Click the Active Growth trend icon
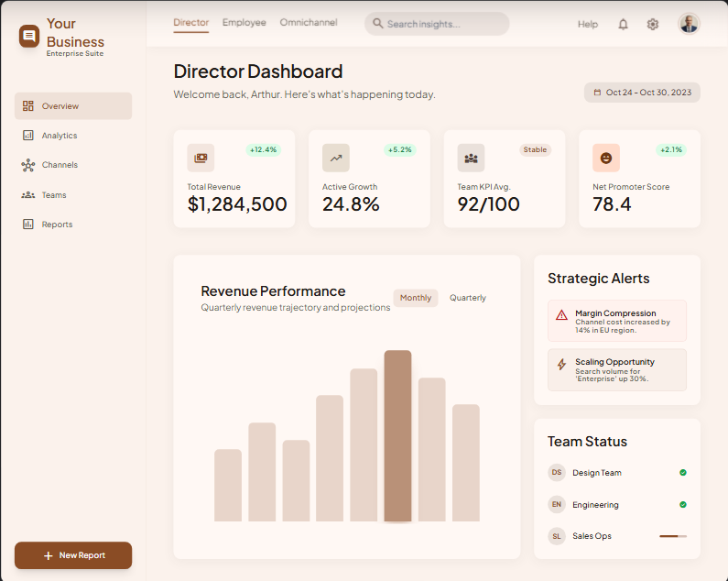Screen dimensions: 728x581 tap(336, 158)
